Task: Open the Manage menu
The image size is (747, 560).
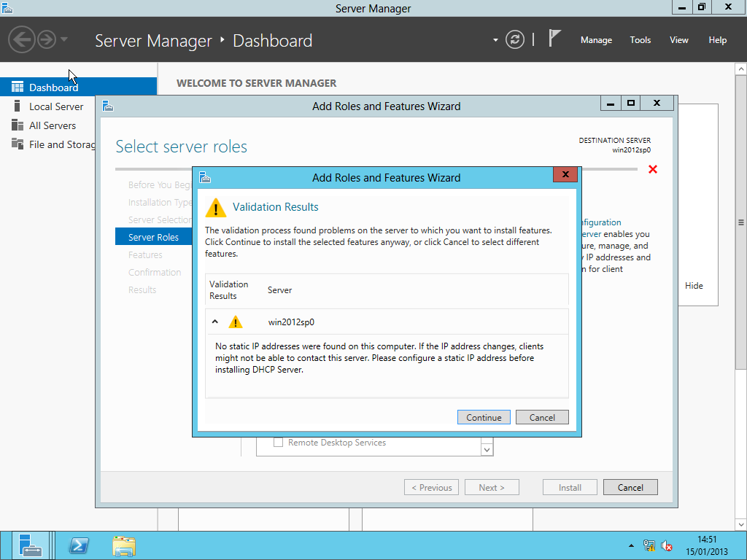Action: tap(596, 40)
